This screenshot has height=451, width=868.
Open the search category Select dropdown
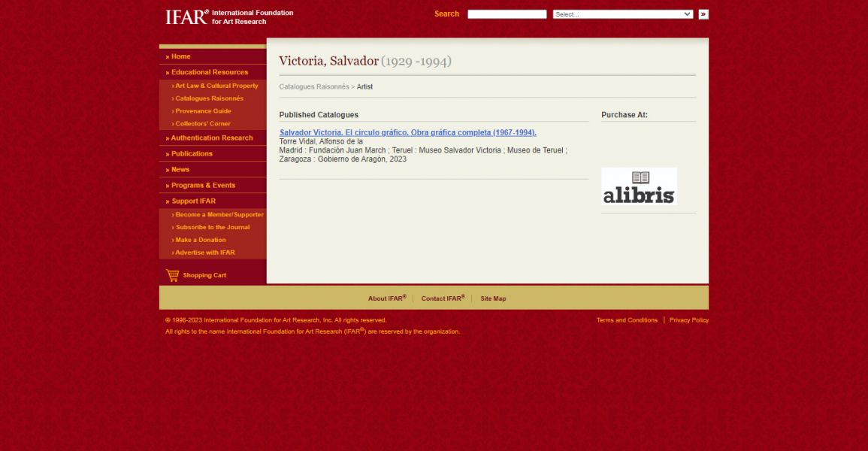[x=622, y=14]
